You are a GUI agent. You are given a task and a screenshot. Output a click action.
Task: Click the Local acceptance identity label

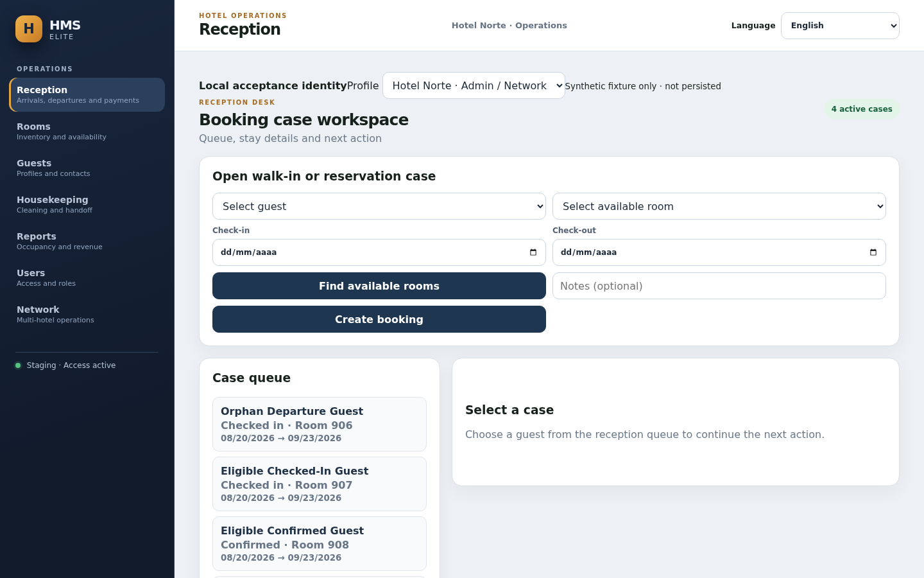273,85
